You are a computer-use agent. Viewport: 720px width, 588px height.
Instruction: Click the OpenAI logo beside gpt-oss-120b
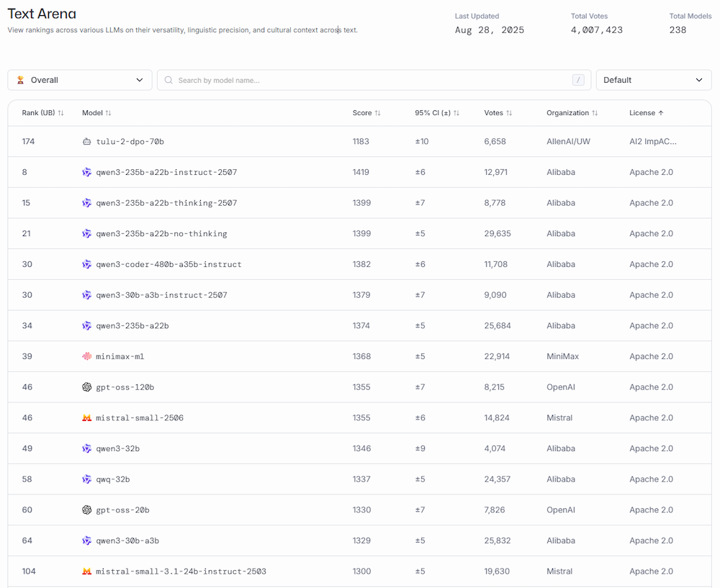tap(87, 387)
